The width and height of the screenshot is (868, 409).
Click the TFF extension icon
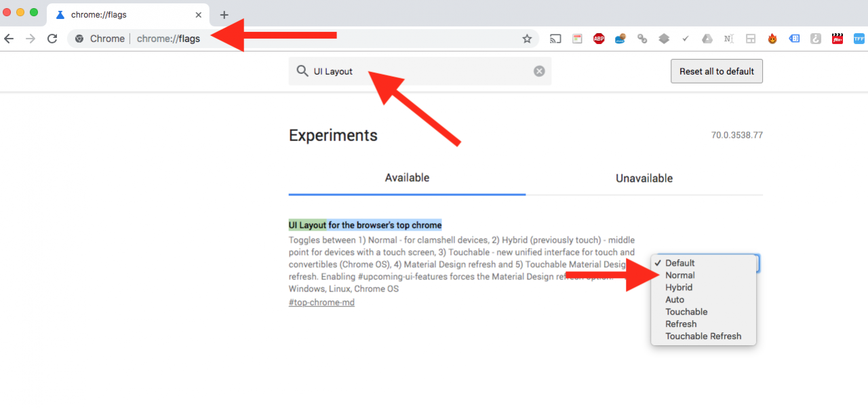859,39
